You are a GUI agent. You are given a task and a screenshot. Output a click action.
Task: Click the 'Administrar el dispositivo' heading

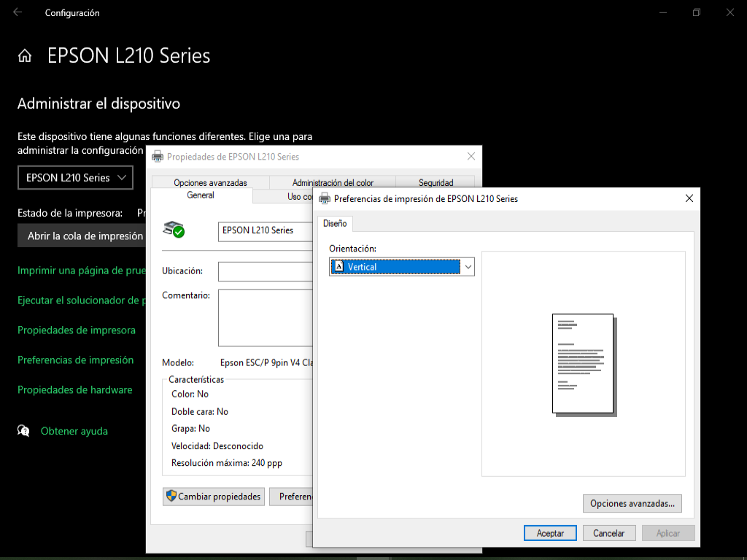[98, 104]
